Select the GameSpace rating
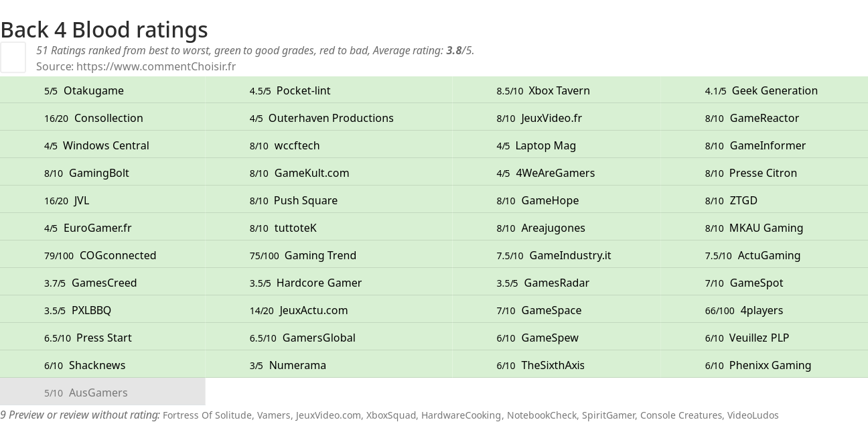This screenshot has height=422, width=868. [x=557, y=310]
